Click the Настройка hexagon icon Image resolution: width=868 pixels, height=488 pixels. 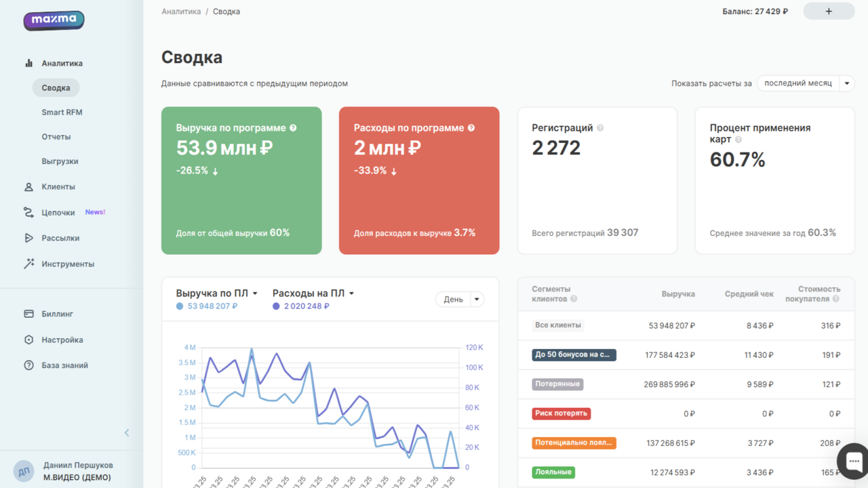coord(28,340)
